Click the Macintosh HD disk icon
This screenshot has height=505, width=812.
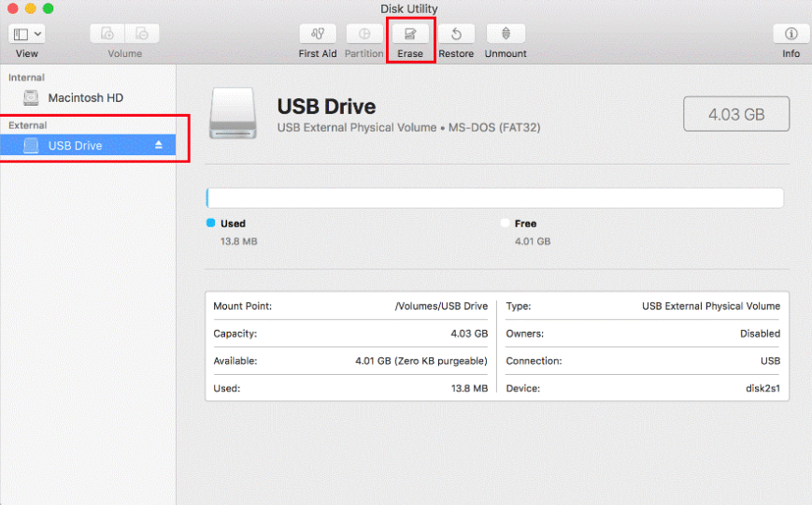(31, 97)
